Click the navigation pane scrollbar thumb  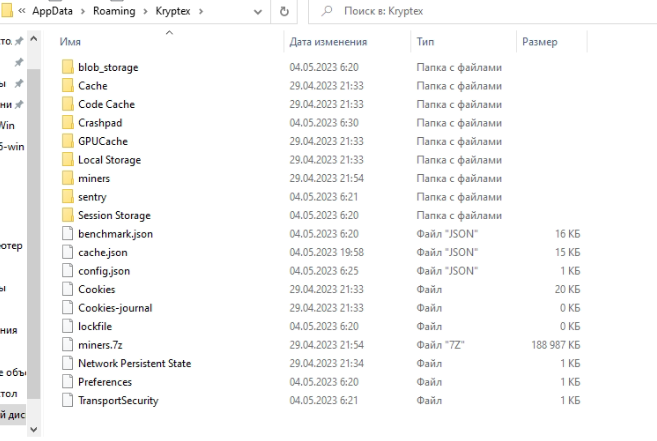click(x=34, y=233)
